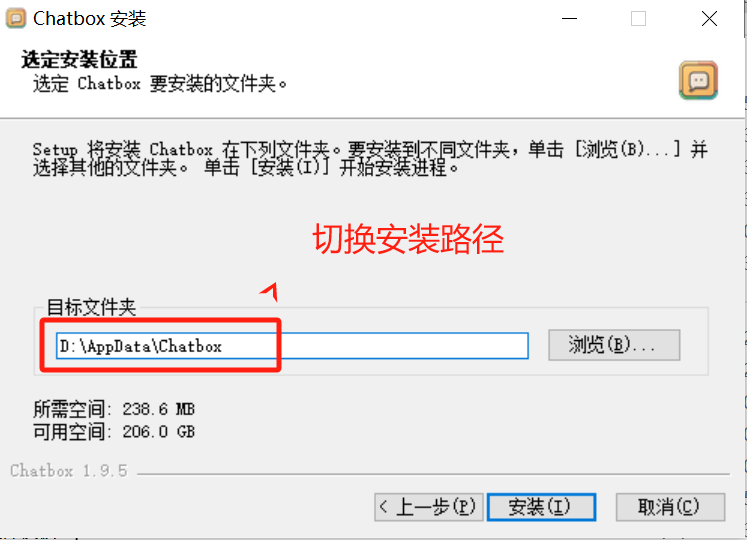Click the 所需空间 238.6 MB label
The width and height of the screenshot is (747, 540).
pyautogui.click(x=114, y=409)
